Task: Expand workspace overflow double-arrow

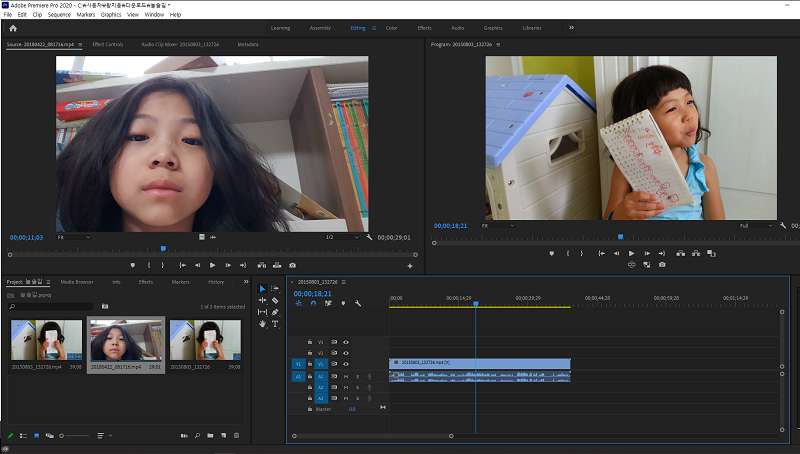Action: coord(571,28)
